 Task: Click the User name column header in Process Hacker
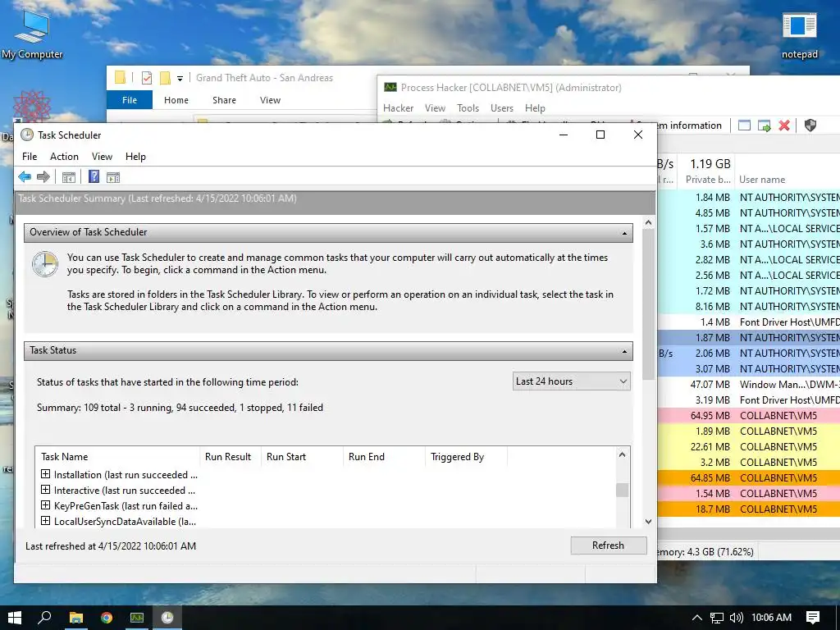pos(788,180)
